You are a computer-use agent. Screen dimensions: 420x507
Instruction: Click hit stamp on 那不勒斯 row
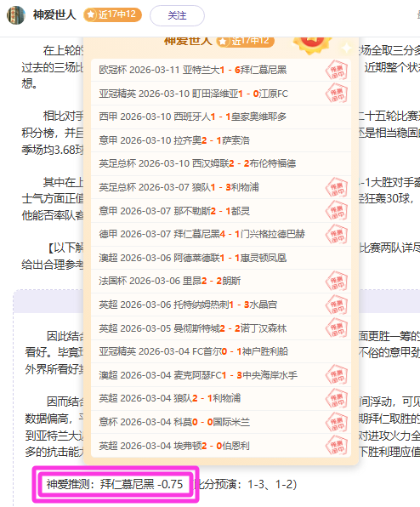[x=337, y=211]
